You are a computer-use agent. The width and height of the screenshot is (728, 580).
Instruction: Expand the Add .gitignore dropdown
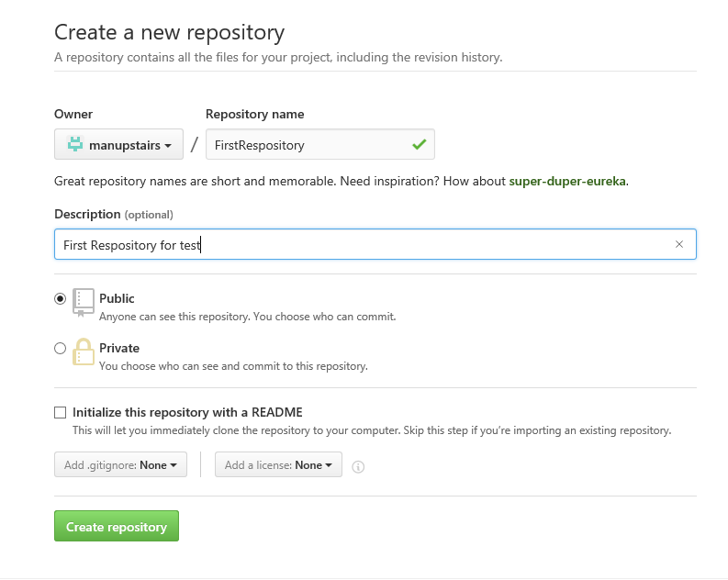120,464
